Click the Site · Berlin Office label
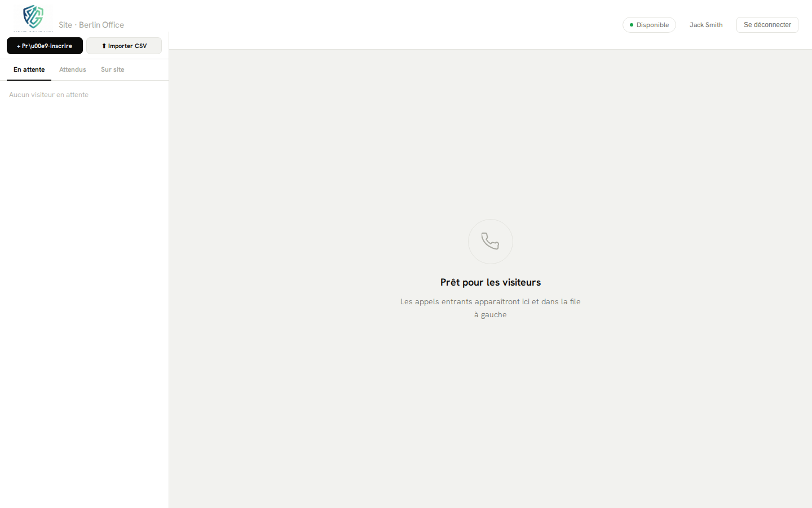Screen dimensions: 812x508 click(91, 25)
